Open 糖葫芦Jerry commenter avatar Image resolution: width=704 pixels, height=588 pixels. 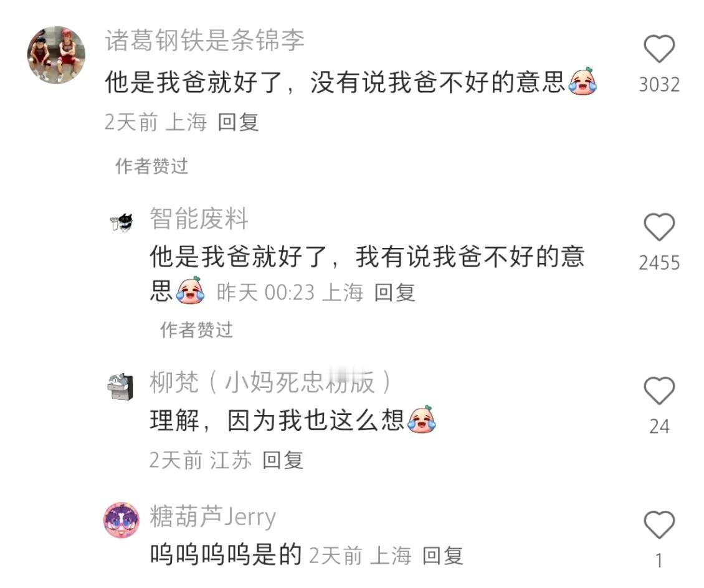(x=121, y=519)
